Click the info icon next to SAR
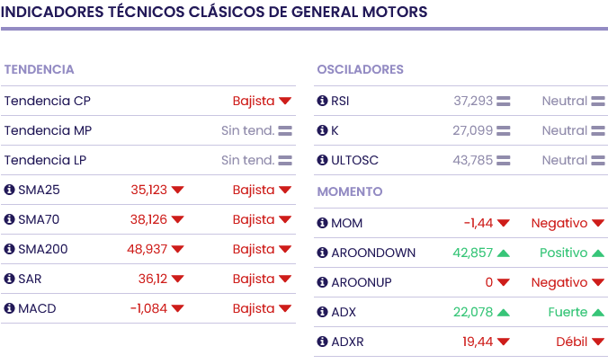 (x=10, y=279)
